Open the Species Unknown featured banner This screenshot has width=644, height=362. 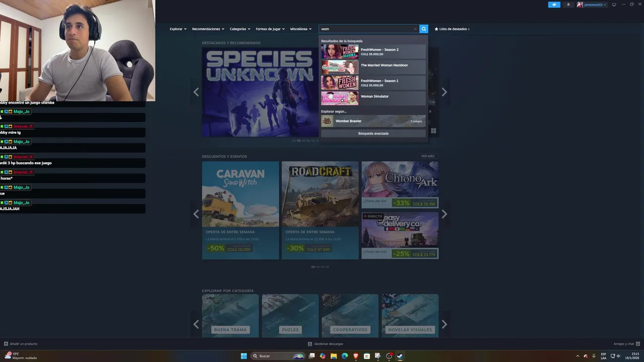pos(261,92)
